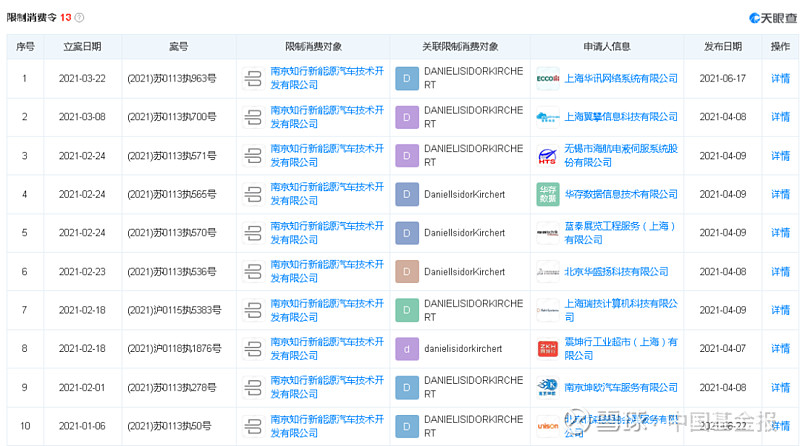Open 详情 for case 沪0118执1876号

pos(780,349)
